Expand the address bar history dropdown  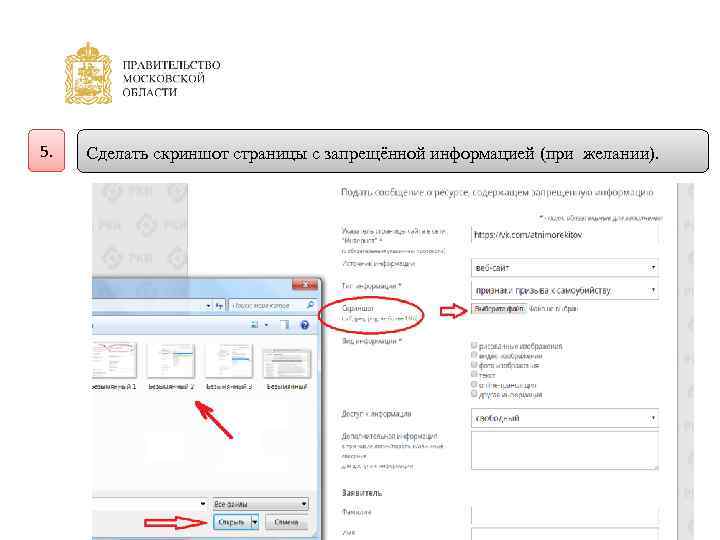(208, 305)
